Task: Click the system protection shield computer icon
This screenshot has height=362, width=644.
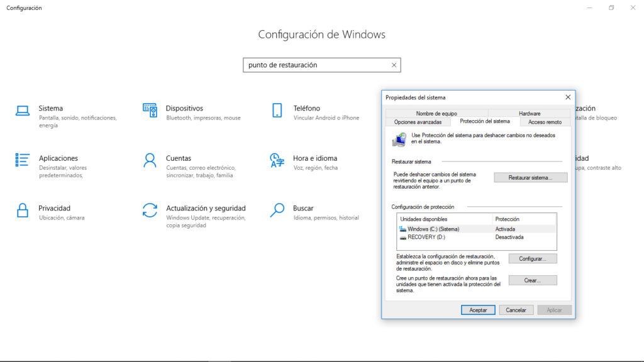Action: [x=399, y=139]
